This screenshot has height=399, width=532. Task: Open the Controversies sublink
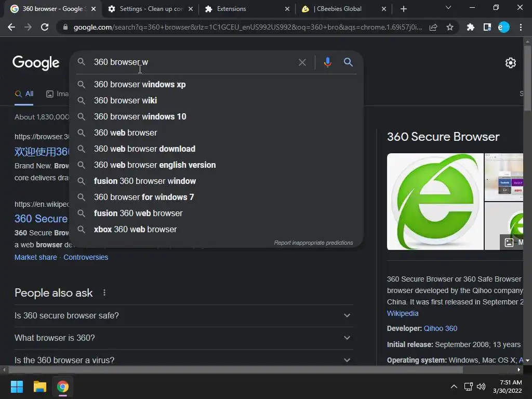coord(86,257)
